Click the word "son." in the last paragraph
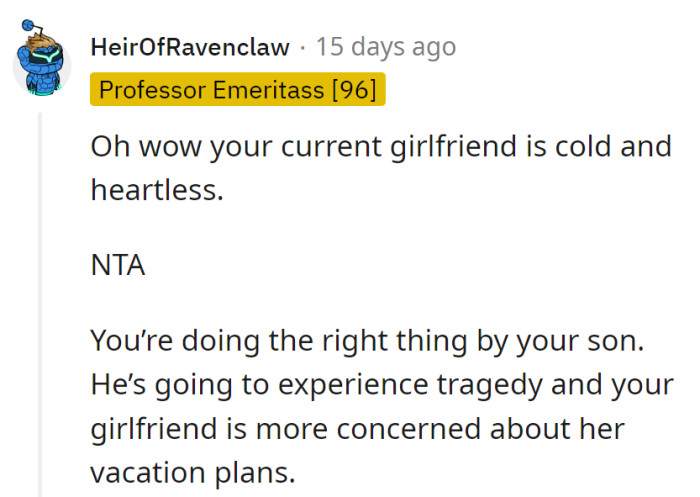 pyautogui.click(x=620, y=342)
